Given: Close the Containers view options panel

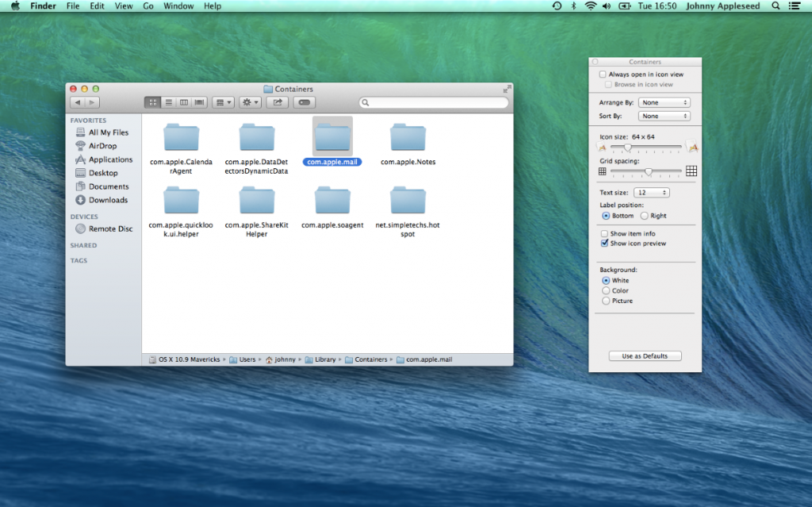Looking at the screenshot, I should point(595,62).
